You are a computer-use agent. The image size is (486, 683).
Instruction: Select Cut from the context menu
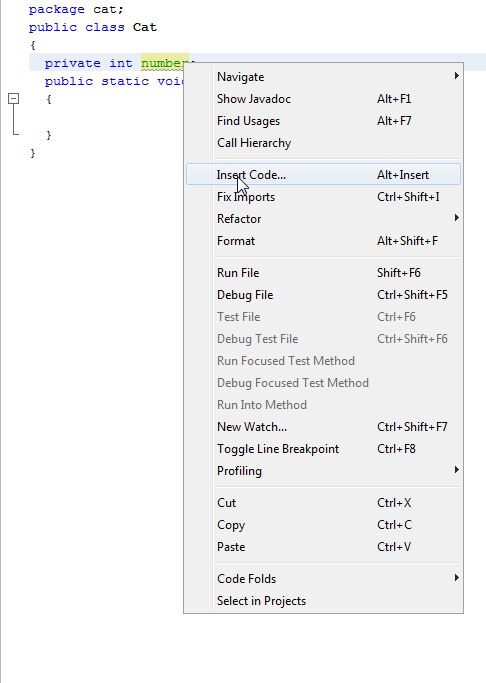coord(323,503)
